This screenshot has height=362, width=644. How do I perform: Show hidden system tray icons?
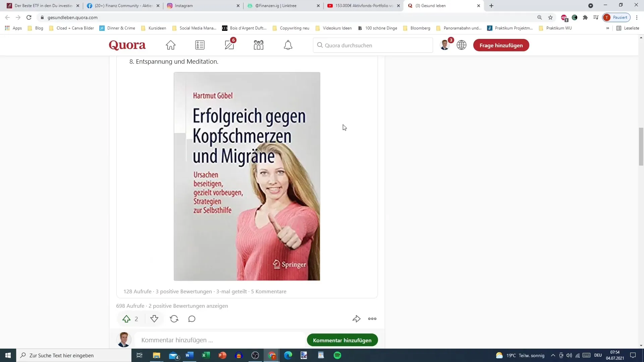click(x=553, y=355)
